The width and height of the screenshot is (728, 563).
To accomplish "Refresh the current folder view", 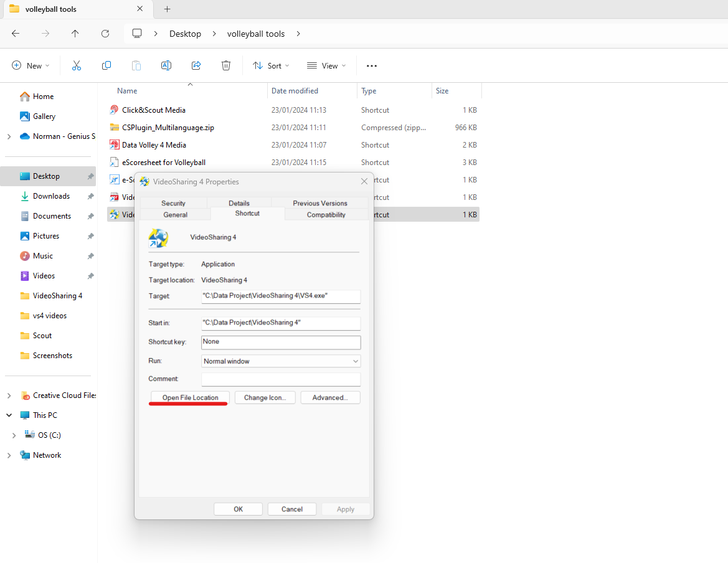I will (x=105, y=34).
